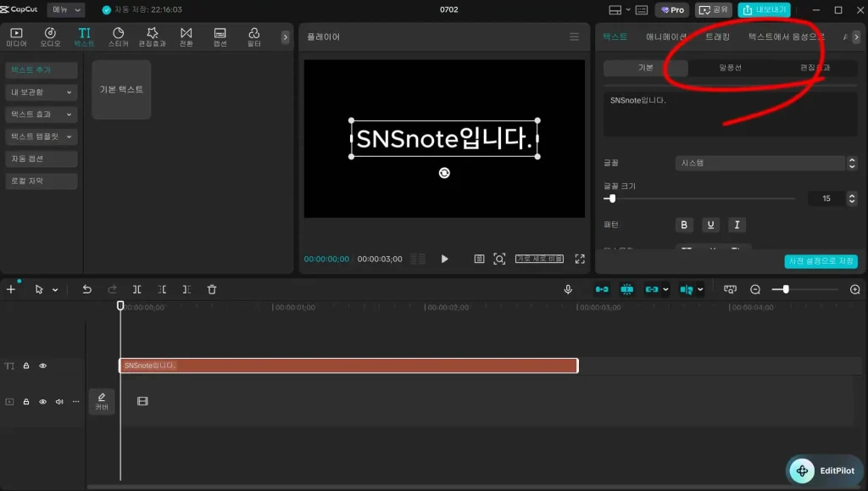The height and width of the screenshot is (491, 868).
Task: Click the plus add-track icon in timeline toolbar
Action: (x=11, y=289)
